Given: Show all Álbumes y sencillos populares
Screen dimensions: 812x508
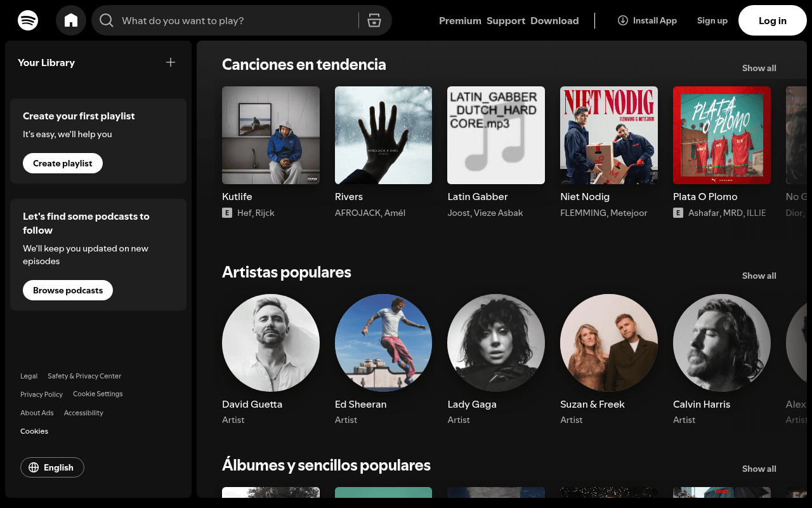Looking at the screenshot, I should click(x=759, y=469).
